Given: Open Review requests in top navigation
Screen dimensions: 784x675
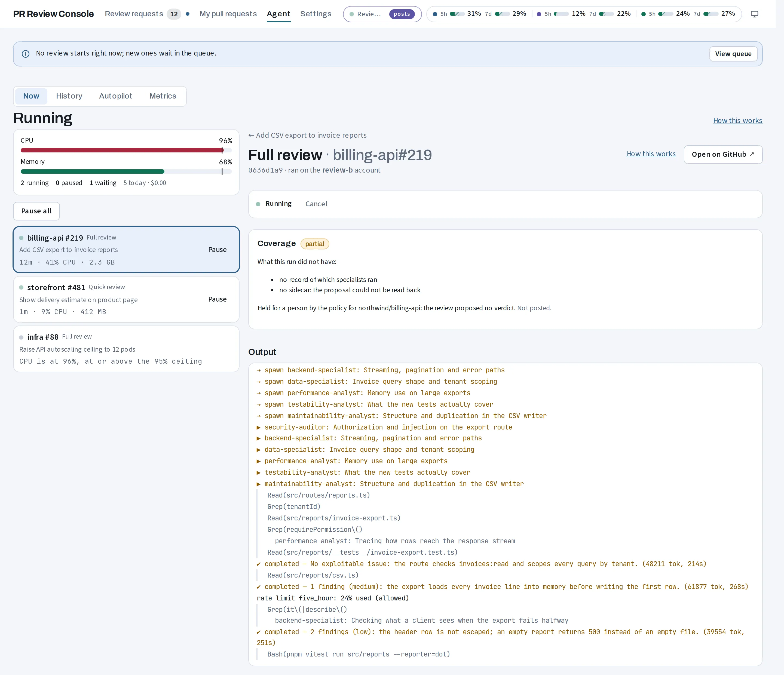Looking at the screenshot, I should (x=134, y=14).
